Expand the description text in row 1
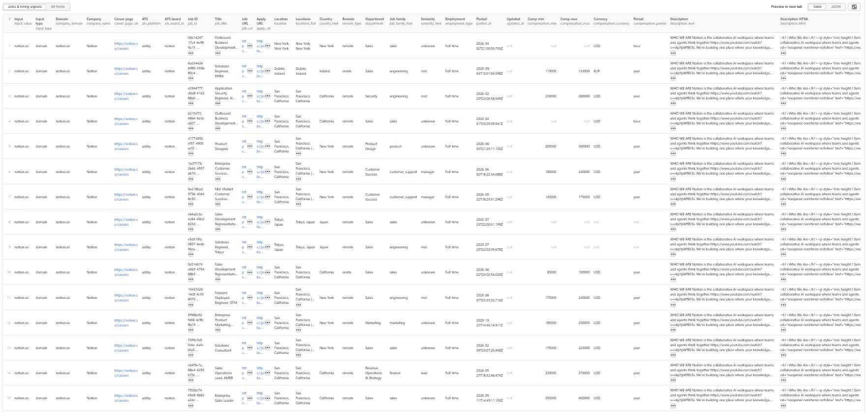 click(673, 53)
